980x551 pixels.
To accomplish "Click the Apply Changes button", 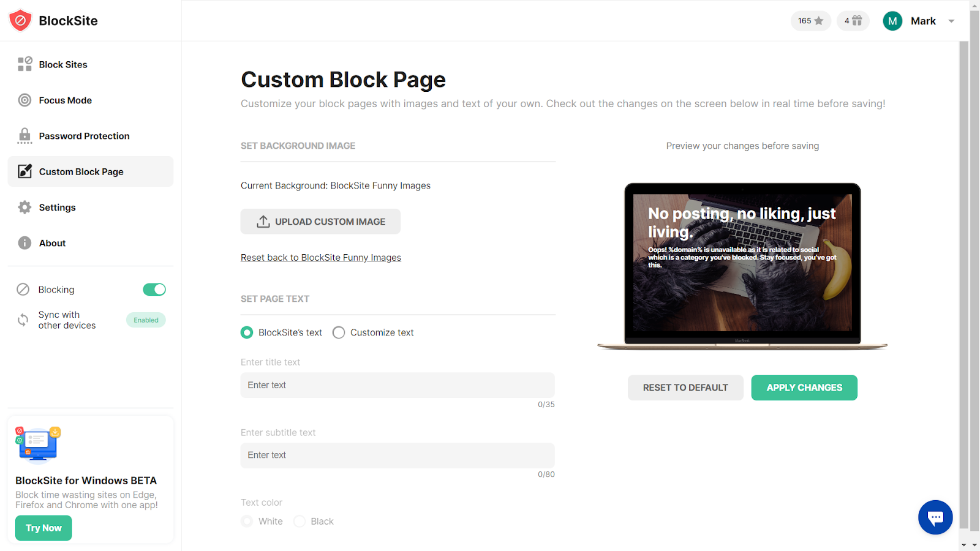I will pos(804,388).
